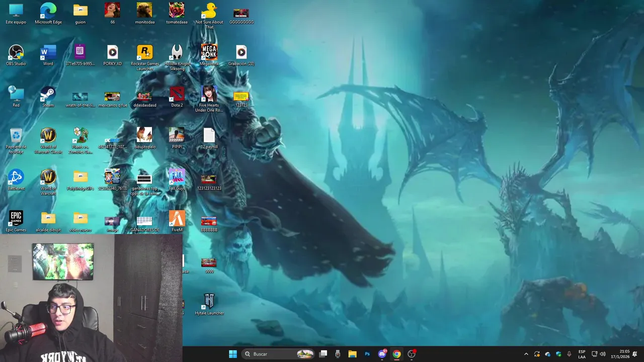The image size is (644, 362).
Task: Select the PORKY XD video file
Action: point(112,55)
